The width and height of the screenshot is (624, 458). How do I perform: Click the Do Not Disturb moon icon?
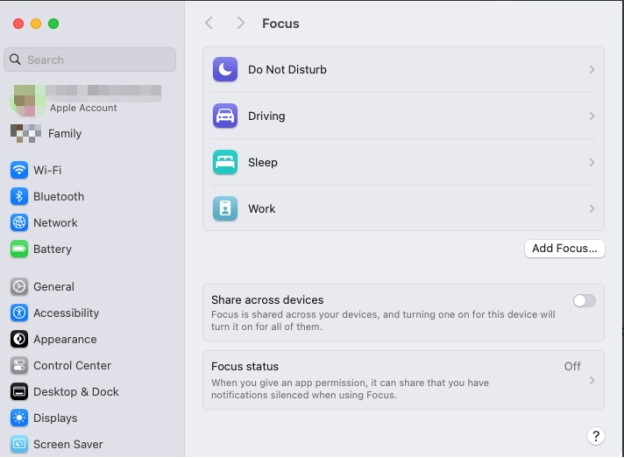[x=225, y=70]
